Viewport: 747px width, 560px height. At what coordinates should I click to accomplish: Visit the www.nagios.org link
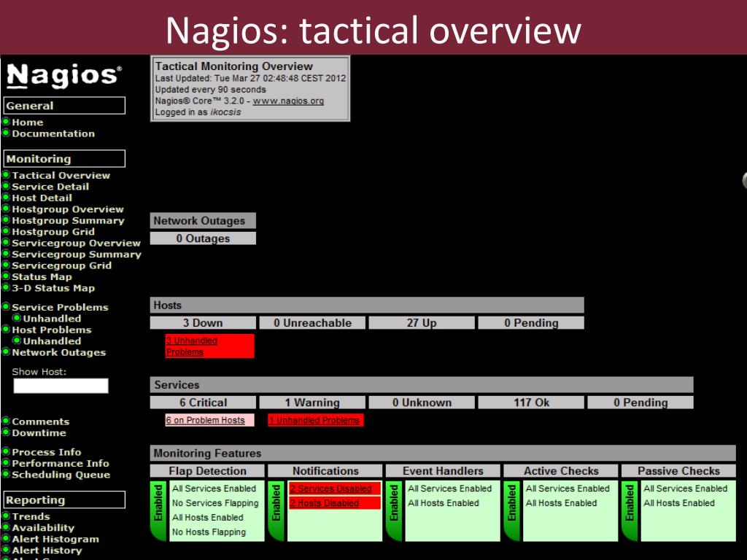288,101
